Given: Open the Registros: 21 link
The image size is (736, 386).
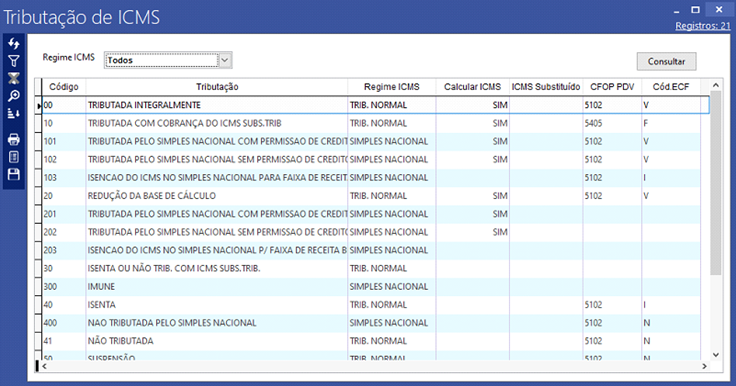Looking at the screenshot, I should (x=703, y=26).
